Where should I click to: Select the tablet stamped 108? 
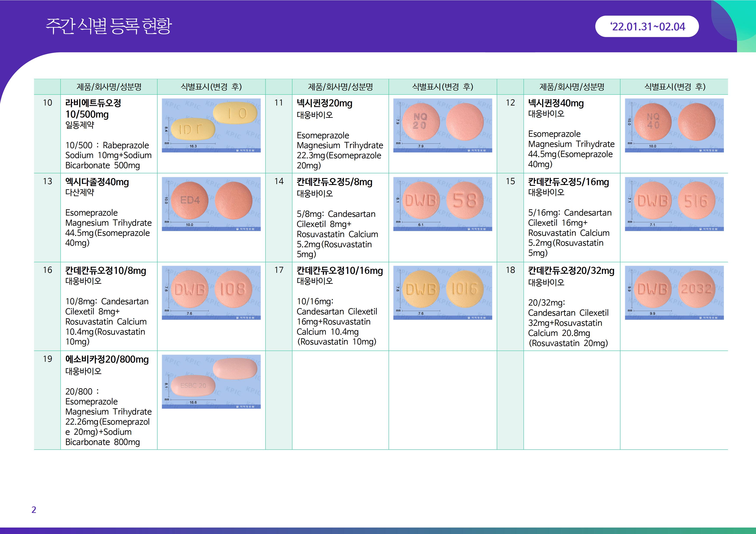point(233,289)
